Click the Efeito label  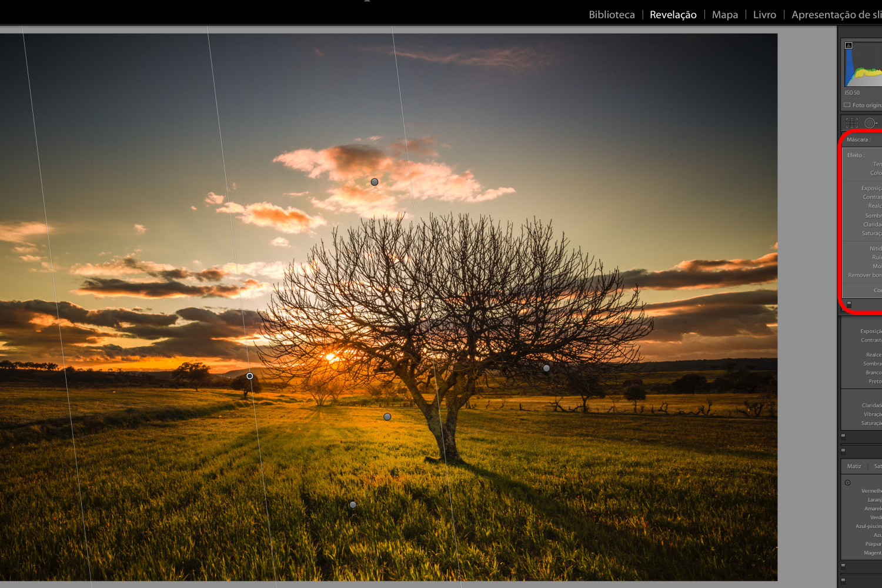coord(856,155)
